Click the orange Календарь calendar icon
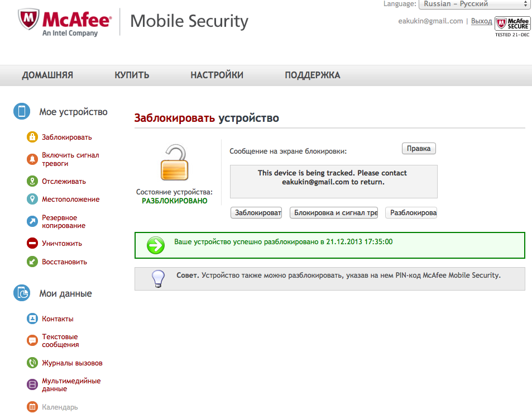Screen dimensions: 532x418 [32, 407]
